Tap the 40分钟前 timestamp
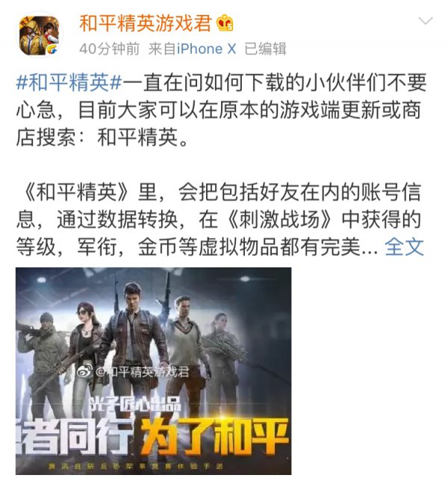Screen dimensions: 448x478 point(109,49)
